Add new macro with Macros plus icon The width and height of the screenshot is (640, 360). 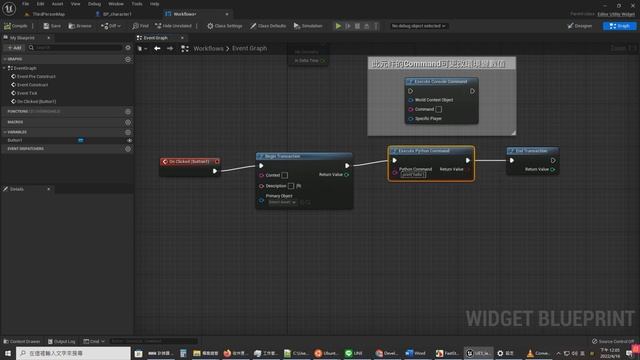pyautogui.click(x=128, y=122)
